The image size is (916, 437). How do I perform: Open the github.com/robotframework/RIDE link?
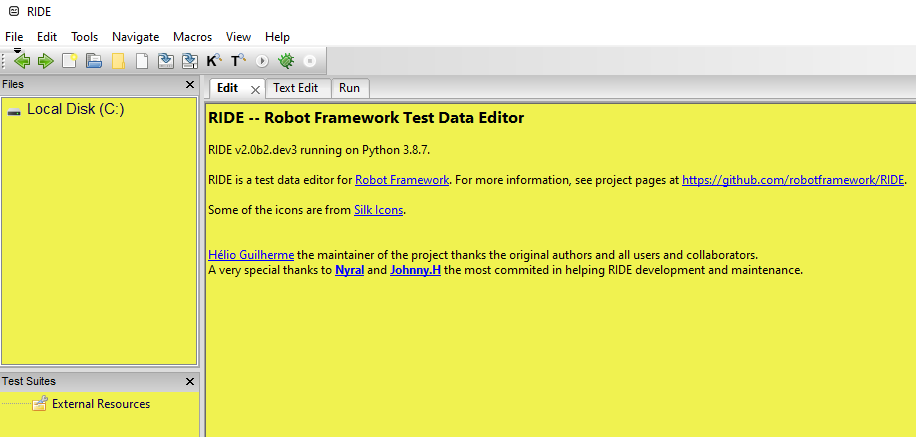(793, 180)
